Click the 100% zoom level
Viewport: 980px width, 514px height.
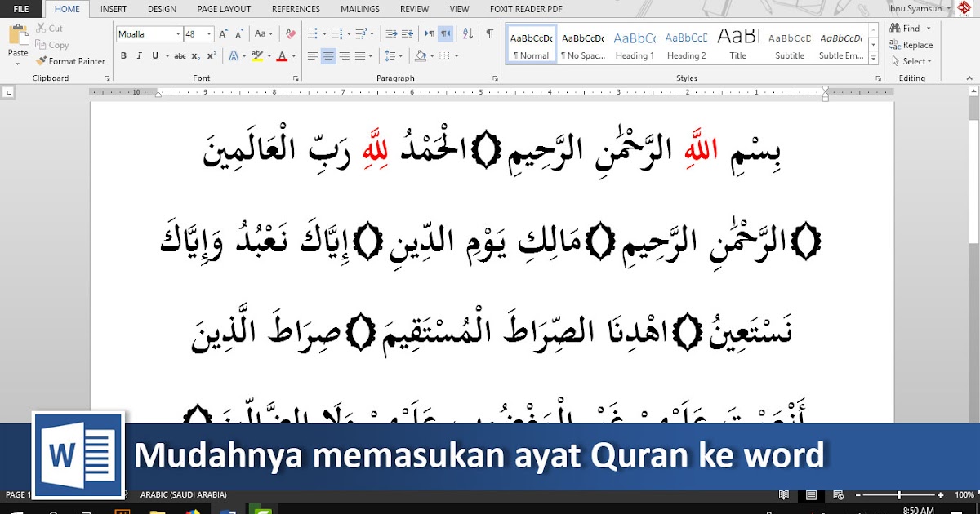click(x=964, y=495)
